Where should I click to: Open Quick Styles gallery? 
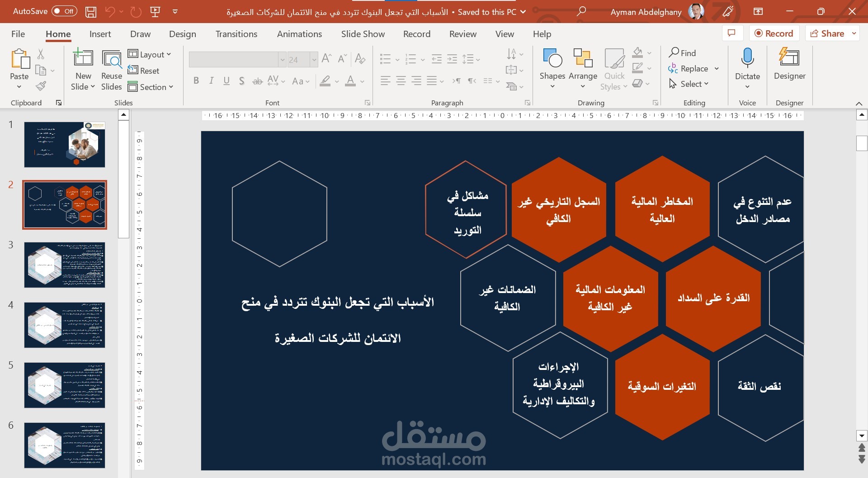pos(614,68)
